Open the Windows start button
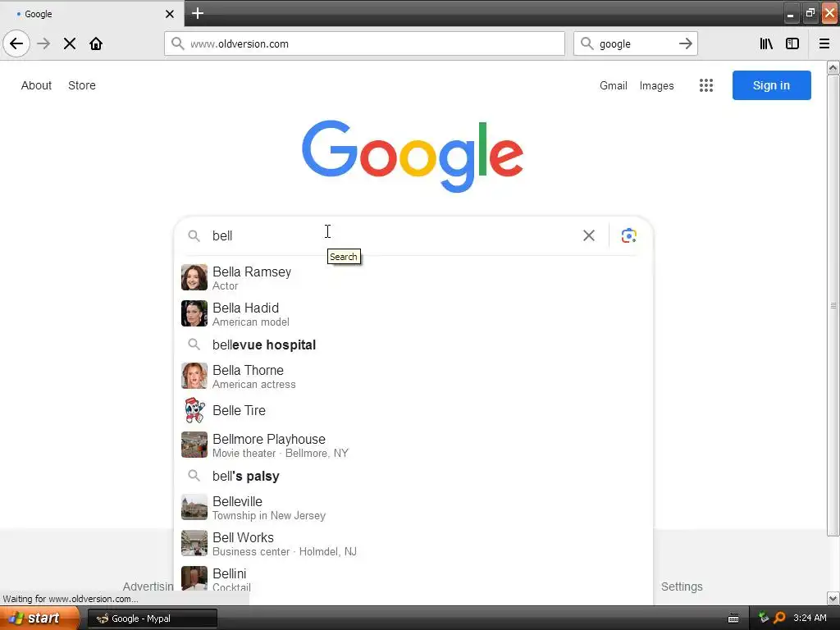Viewport: 840px width, 630px height. 39,618
